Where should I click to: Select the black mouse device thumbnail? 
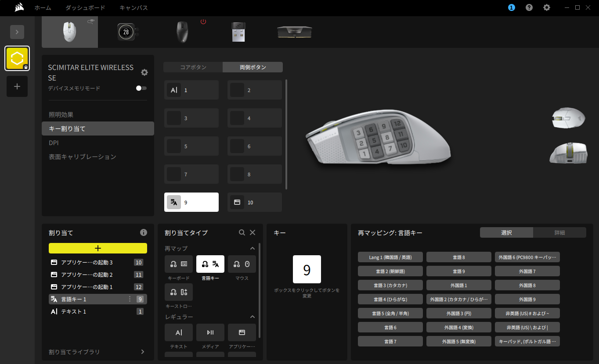pyautogui.click(x=183, y=32)
